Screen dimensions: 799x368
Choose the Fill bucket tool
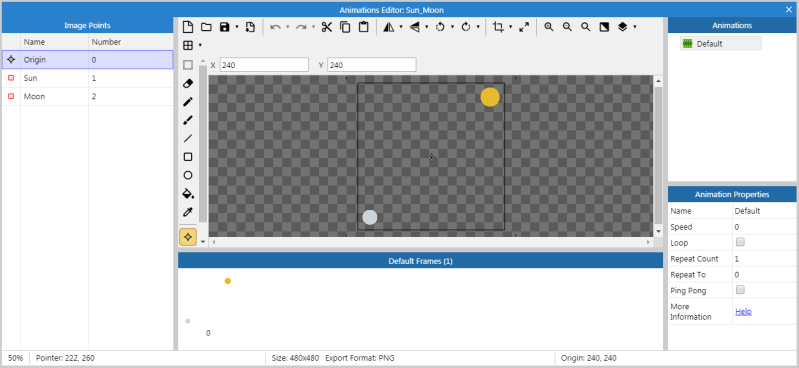(x=188, y=193)
